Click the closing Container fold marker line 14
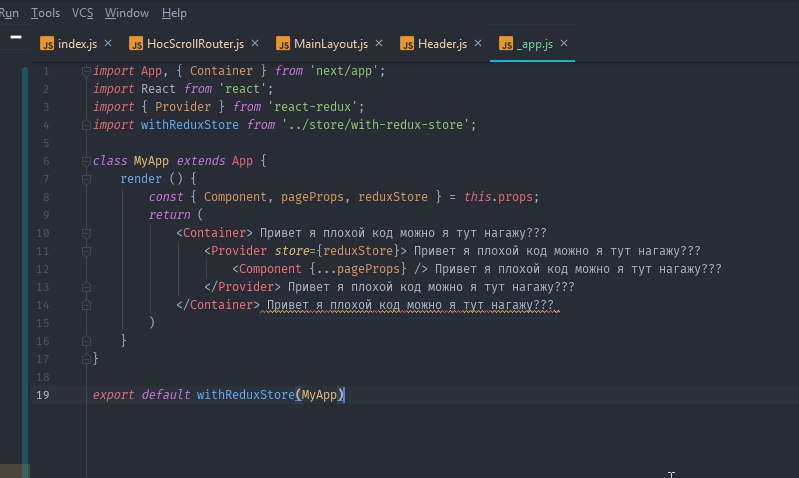 click(86, 305)
